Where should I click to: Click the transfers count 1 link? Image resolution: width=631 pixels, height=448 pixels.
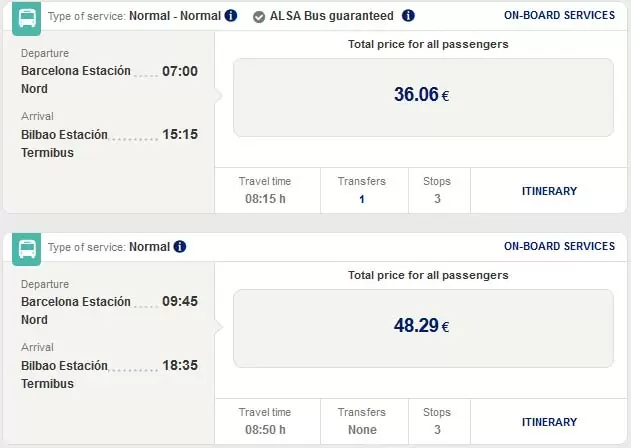[x=362, y=199]
